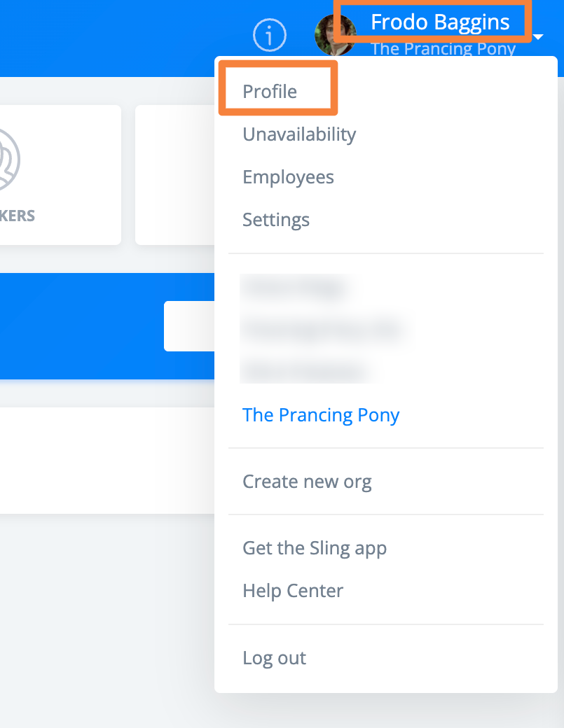Screen dimensions: 564x728
Task: Select the bottom blurred organization entry
Action: pyautogui.click(x=305, y=372)
